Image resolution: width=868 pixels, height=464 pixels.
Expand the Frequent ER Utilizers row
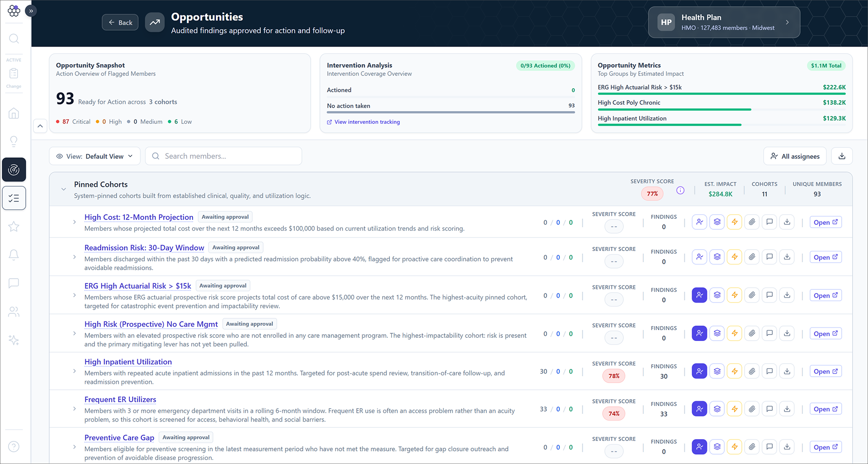tap(75, 409)
